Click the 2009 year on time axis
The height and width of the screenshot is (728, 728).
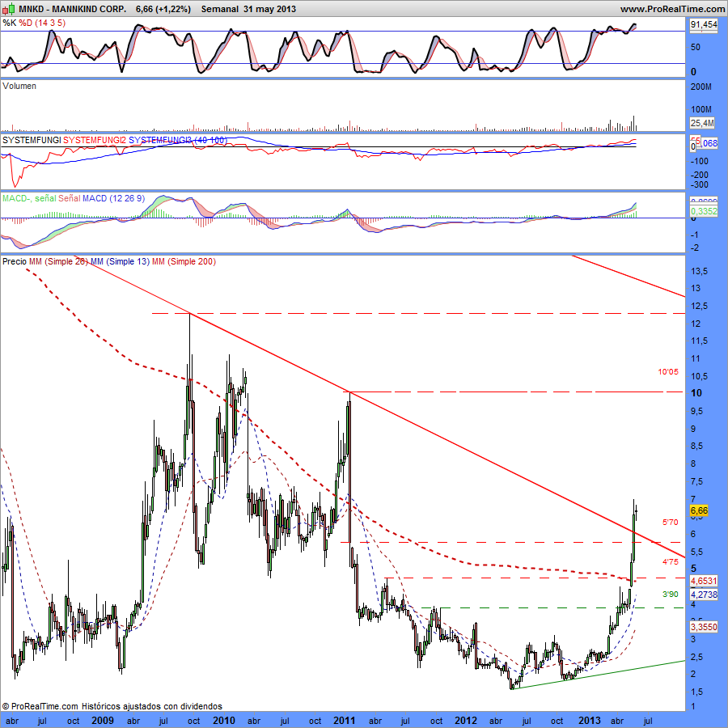click(x=103, y=720)
